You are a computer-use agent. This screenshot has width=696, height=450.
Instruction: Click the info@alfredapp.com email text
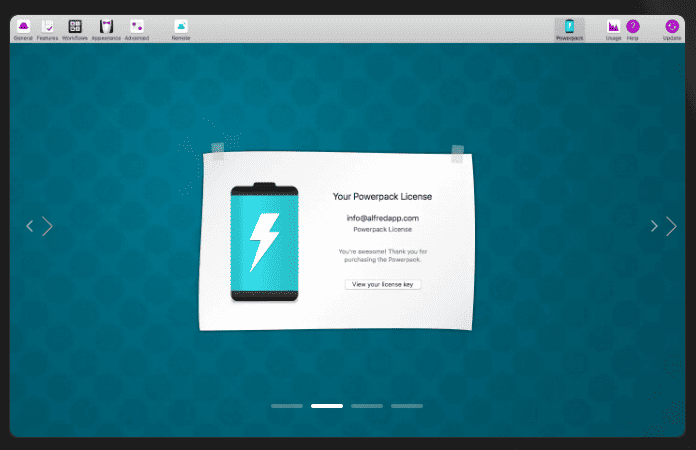click(383, 218)
